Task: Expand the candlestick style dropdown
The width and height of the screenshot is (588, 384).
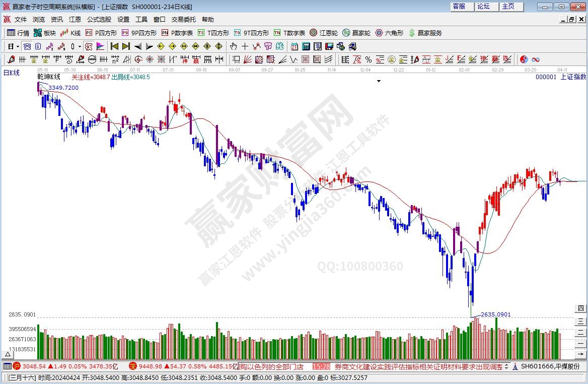Action: coord(80,46)
